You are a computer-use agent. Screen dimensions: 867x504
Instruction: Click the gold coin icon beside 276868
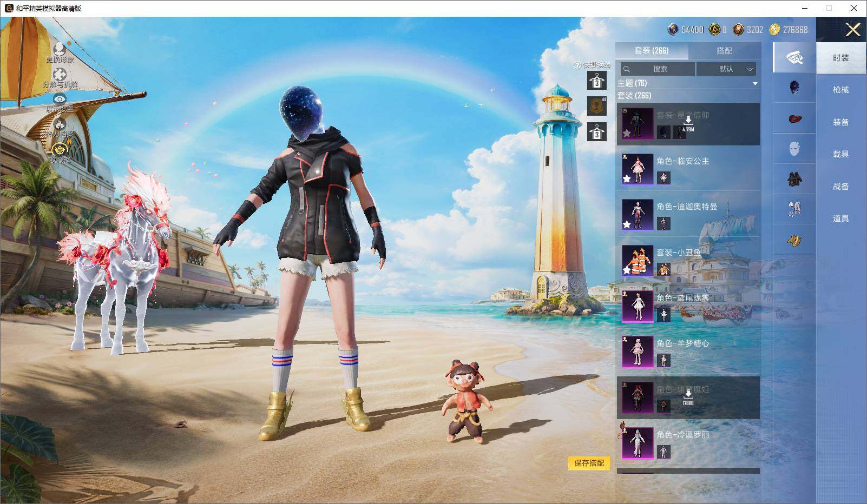coord(774,29)
